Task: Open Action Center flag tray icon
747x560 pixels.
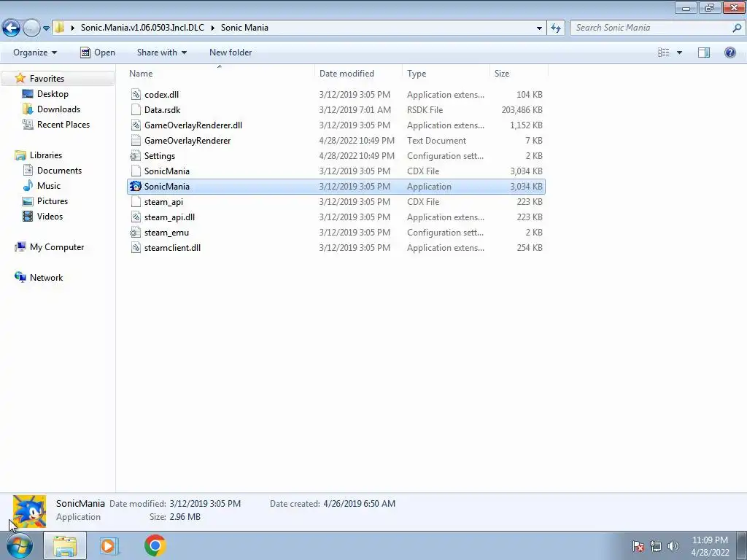Action: coord(638,546)
